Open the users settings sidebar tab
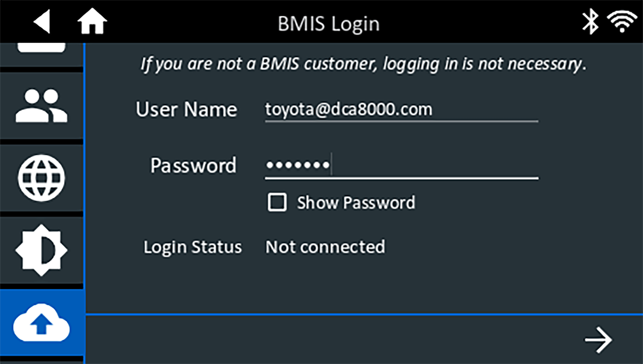643x364 pixels. 41,106
